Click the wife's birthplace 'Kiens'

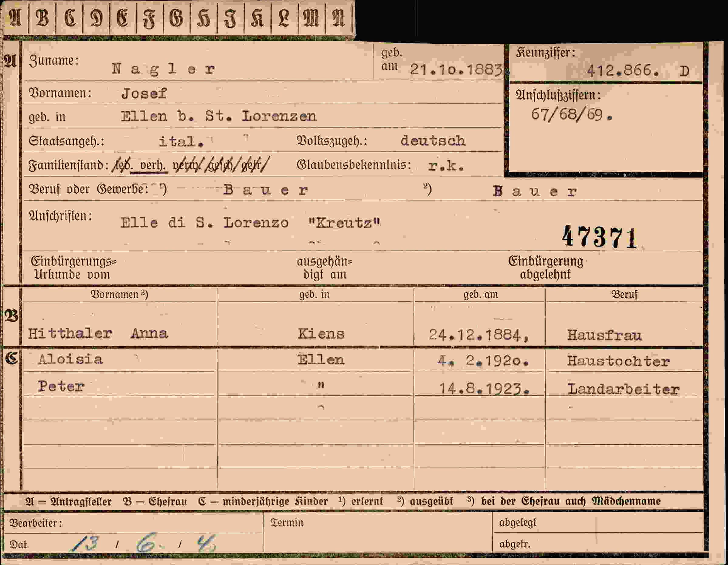(321, 334)
